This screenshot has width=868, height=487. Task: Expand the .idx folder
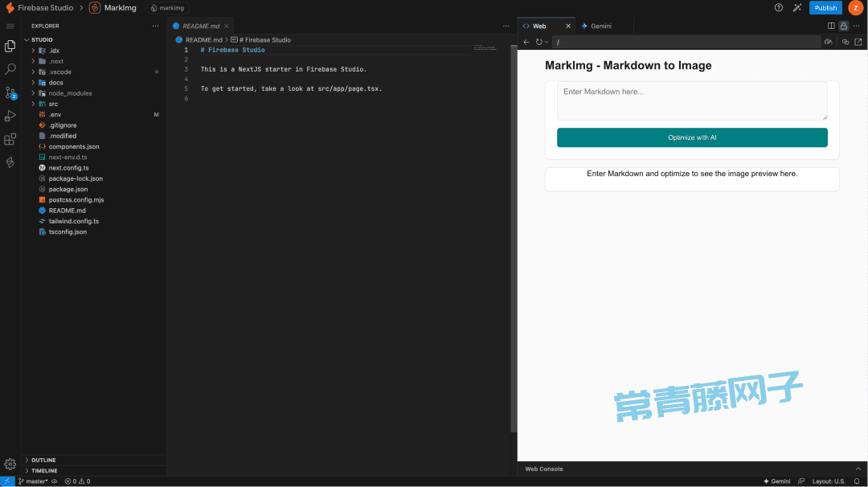pyautogui.click(x=33, y=51)
